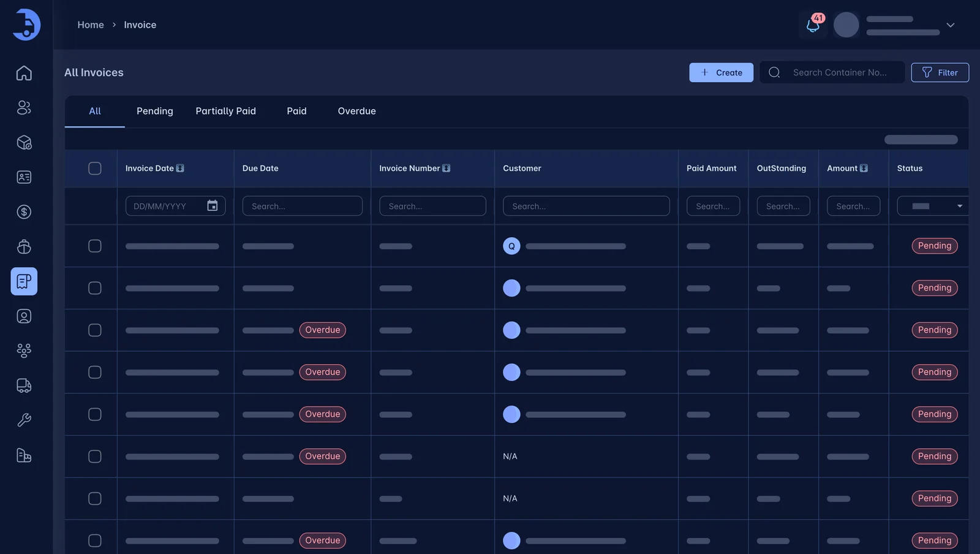Check the first Overdue row checkbox

tap(95, 330)
